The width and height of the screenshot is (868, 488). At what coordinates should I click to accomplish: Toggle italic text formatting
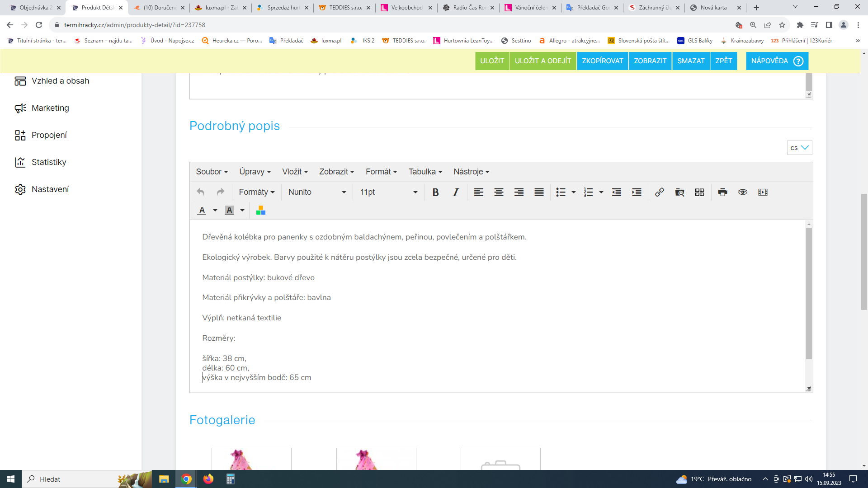(x=456, y=192)
